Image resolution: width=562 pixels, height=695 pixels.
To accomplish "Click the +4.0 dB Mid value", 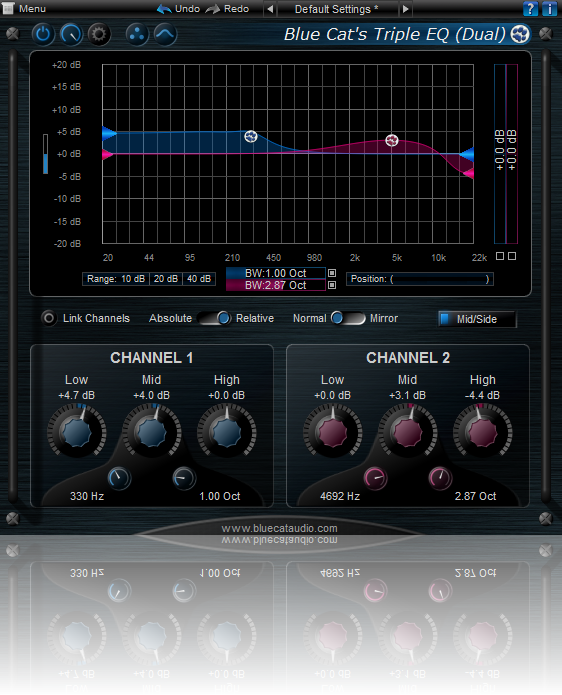I will pyautogui.click(x=151, y=395).
